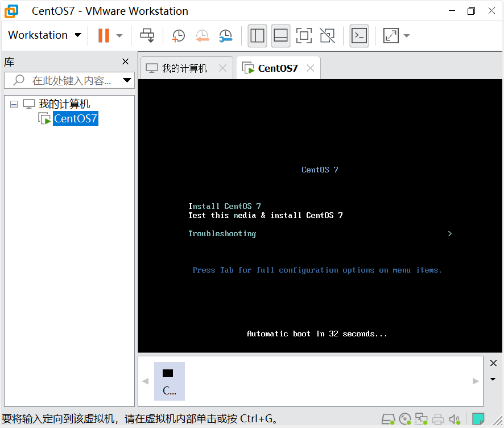The height and width of the screenshot is (428, 504).
Task: Click the CentOS7 thumbnail in thumbnail bar
Action: pyautogui.click(x=170, y=381)
